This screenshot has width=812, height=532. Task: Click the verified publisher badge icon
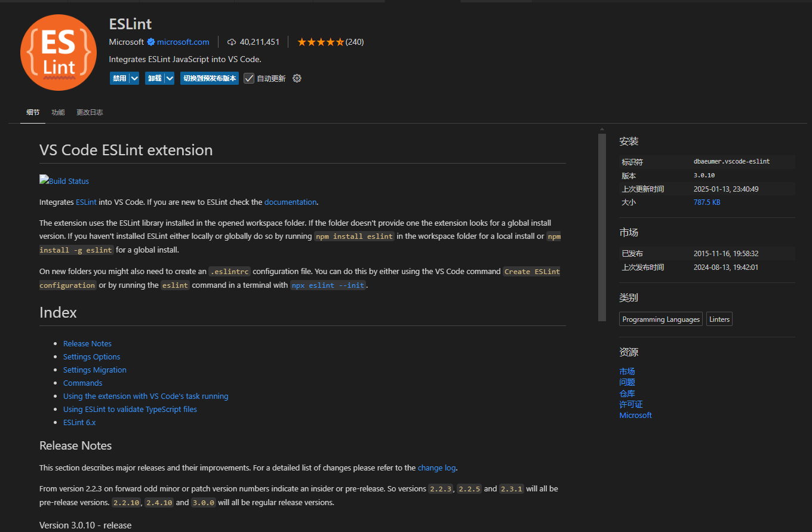click(x=151, y=42)
